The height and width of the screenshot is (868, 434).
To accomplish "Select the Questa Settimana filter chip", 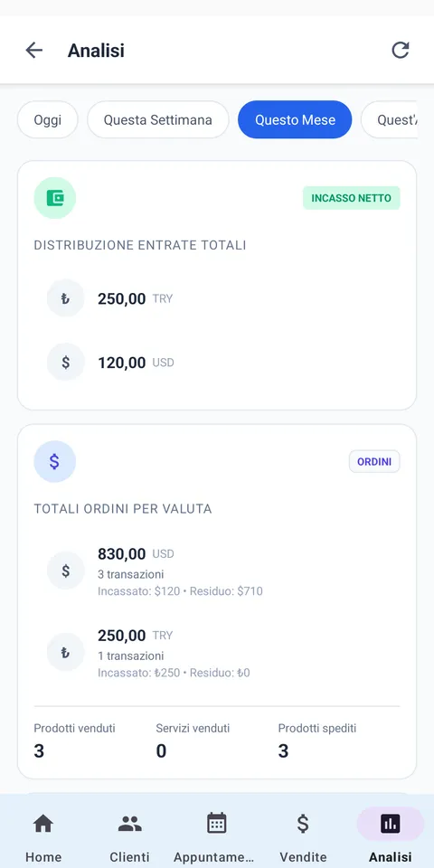I will (157, 119).
